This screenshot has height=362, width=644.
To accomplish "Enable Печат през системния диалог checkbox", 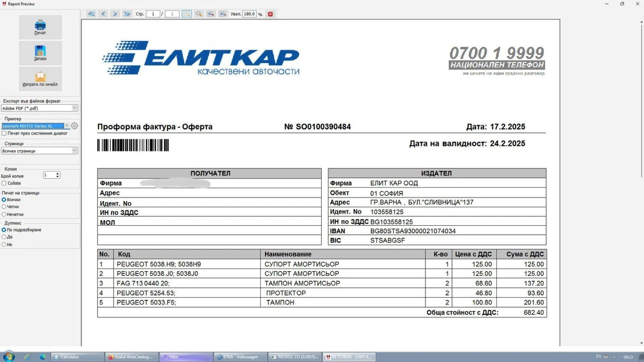I will click(x=4, y=133).
